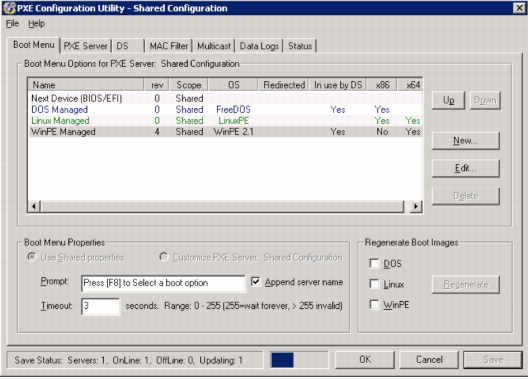Sort list by Name column header
This screenshot has height=379, width=530.
(86, 85)
